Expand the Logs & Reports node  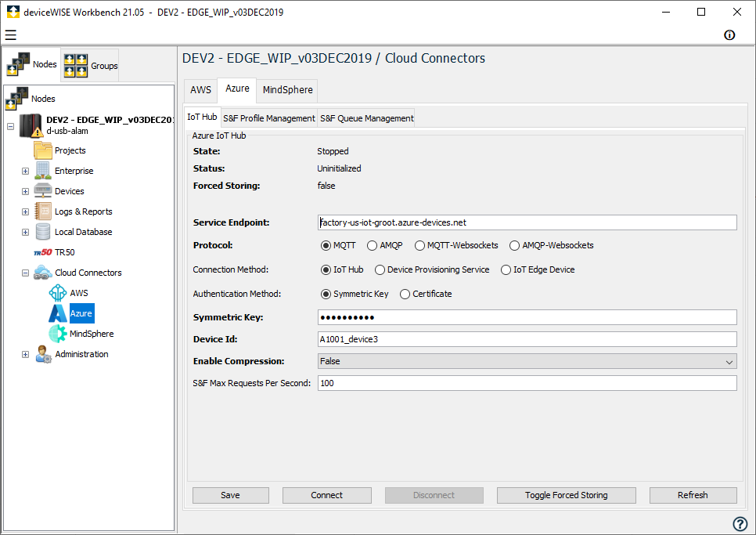pos(26,211)
